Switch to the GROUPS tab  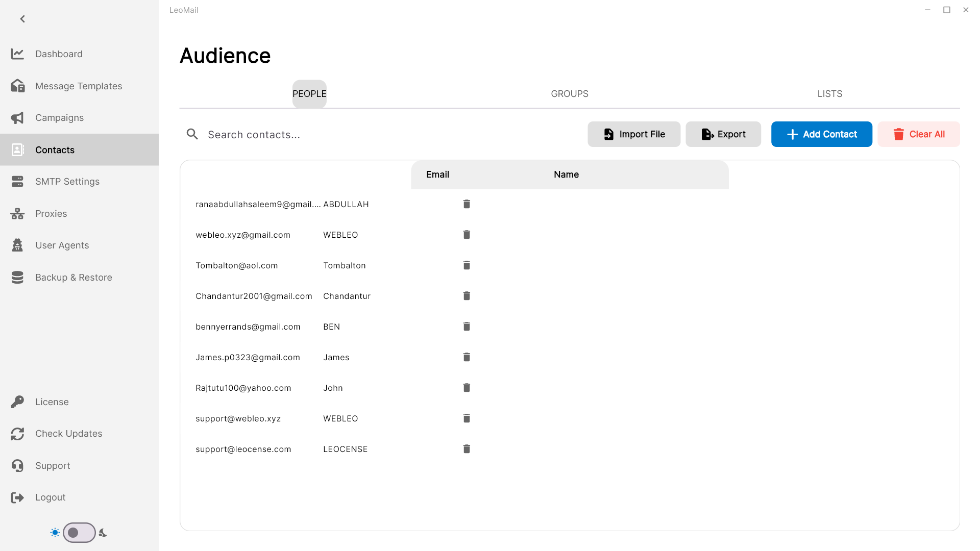tap(570, 94)
